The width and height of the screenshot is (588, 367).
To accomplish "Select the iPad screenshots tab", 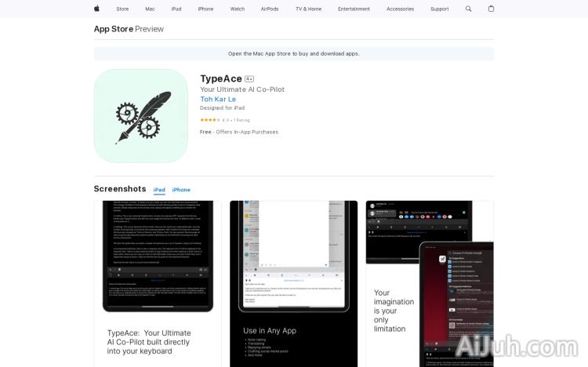I will click(159, 190).
